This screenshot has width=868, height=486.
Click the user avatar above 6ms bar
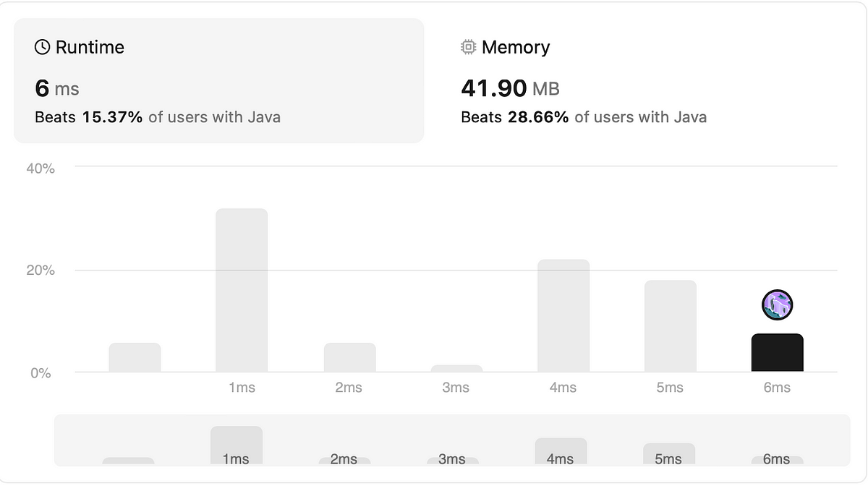pyautogui.click(x=778, y=304)
